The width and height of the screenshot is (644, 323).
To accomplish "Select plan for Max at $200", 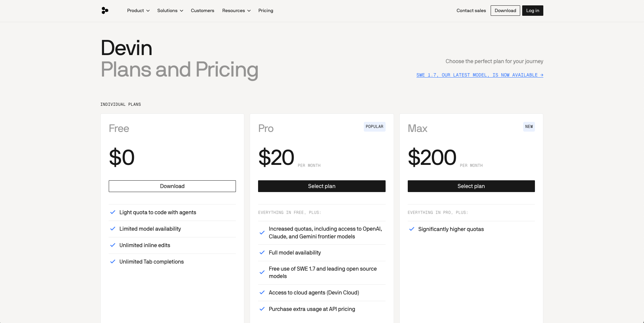I will click(x=471, y=186).
